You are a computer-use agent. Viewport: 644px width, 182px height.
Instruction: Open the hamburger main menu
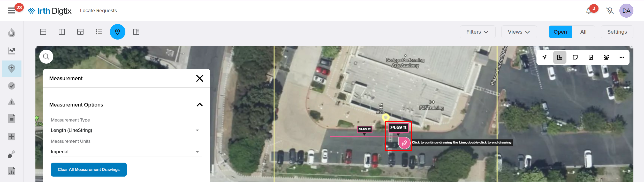pyautogui.click(x=12, y=11)
